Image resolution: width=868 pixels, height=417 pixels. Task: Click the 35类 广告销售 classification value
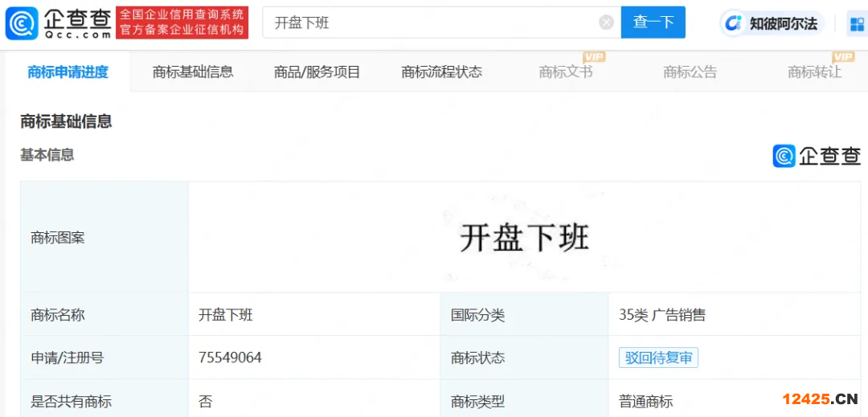coord(661,315)
